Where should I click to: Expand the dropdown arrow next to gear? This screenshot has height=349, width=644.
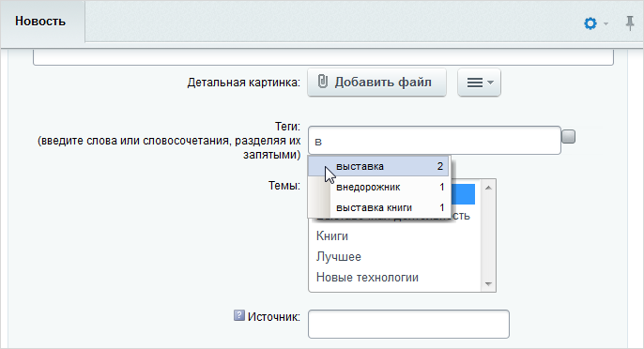click(606, 24)
